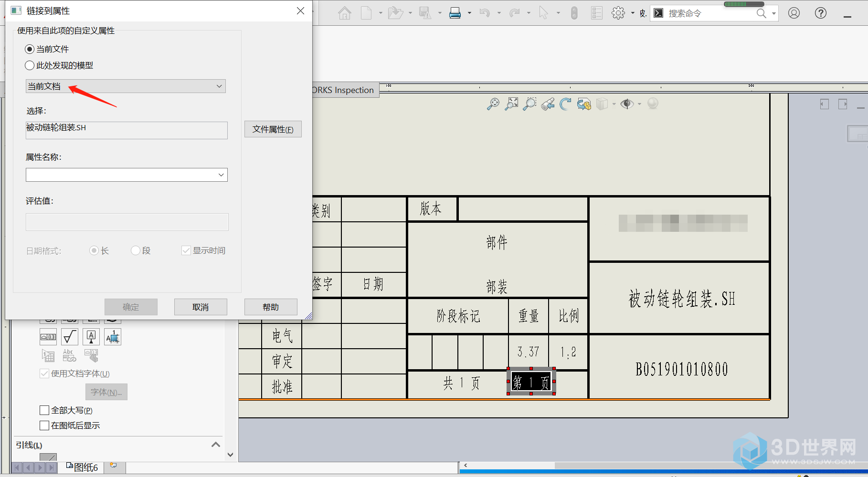Image resolution: width=868 pixels, height=477 pixels.
Task: Open the Hide/Show Items eye icon
Action: [626, 104]
